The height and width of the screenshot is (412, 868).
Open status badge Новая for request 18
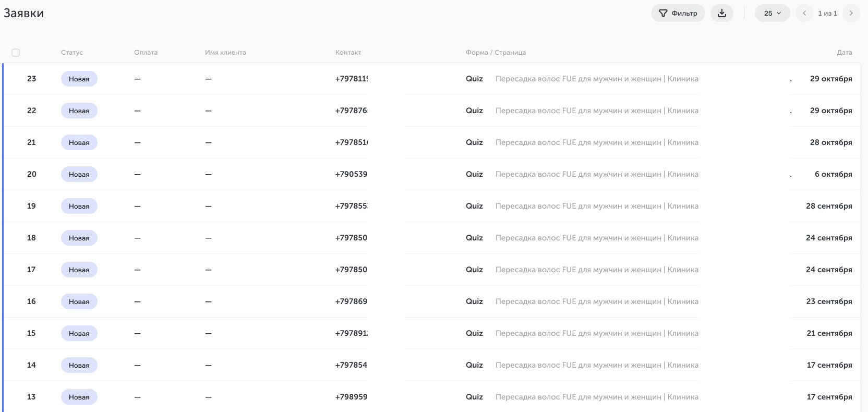coord(79,238)
